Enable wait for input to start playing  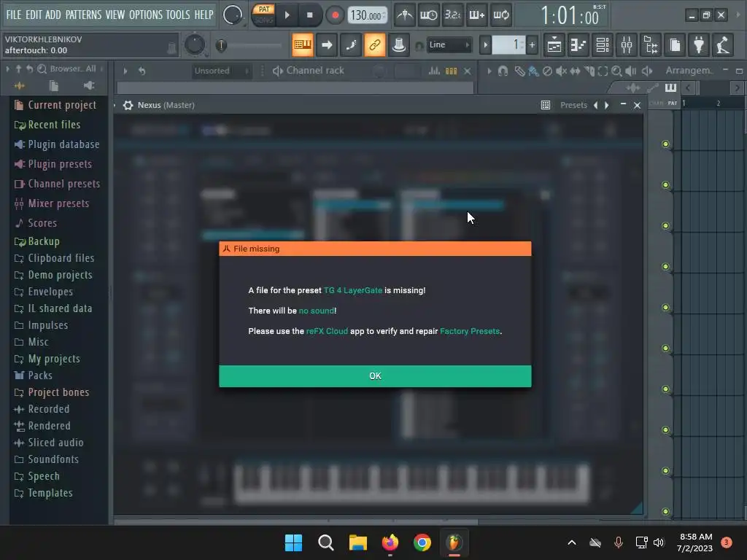(x=428, y=15)
